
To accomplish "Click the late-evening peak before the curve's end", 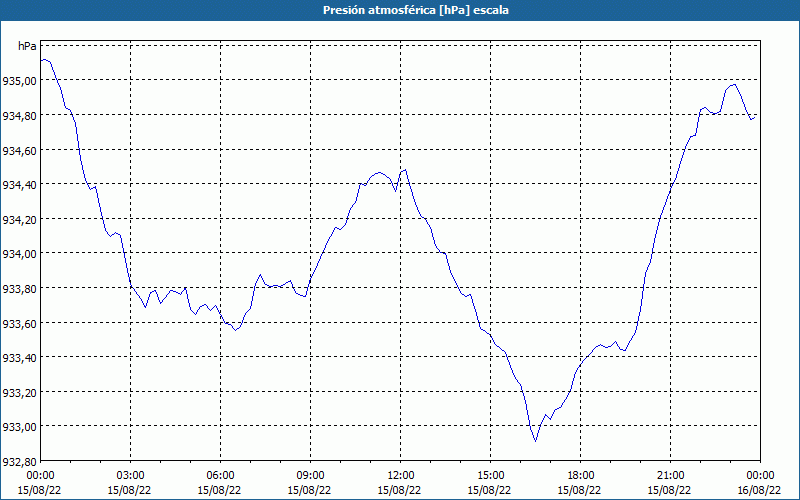I will [x=735, y=84].
